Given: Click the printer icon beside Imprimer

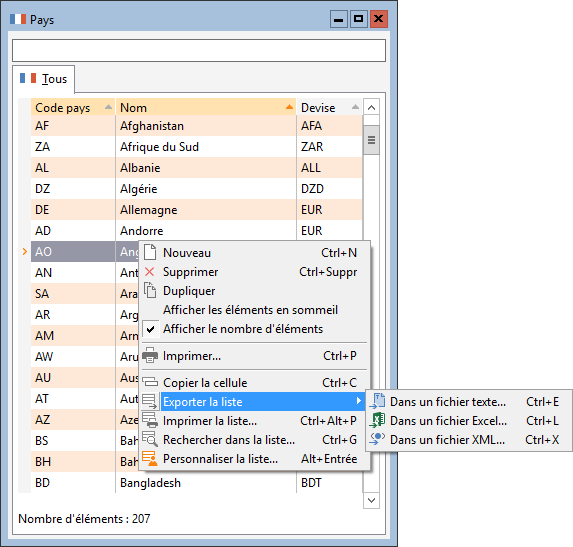Looking at the screenshot, I should coord(150,356).
